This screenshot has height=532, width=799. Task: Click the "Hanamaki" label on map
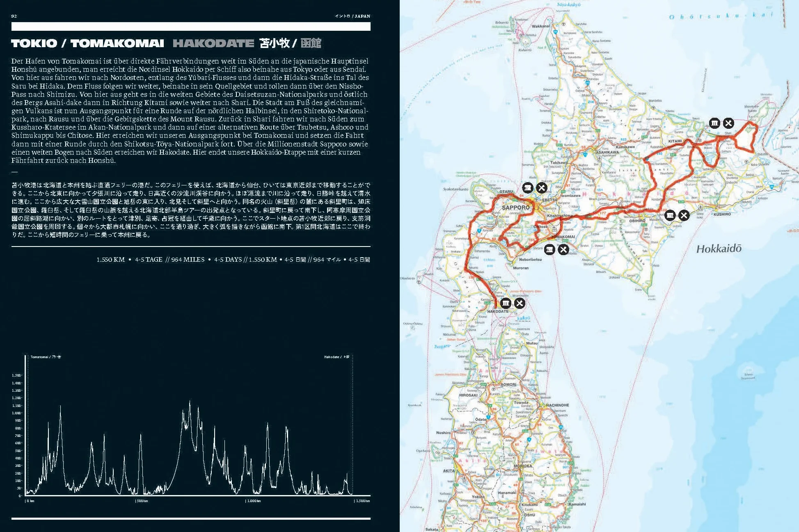(x=507, y=493)
